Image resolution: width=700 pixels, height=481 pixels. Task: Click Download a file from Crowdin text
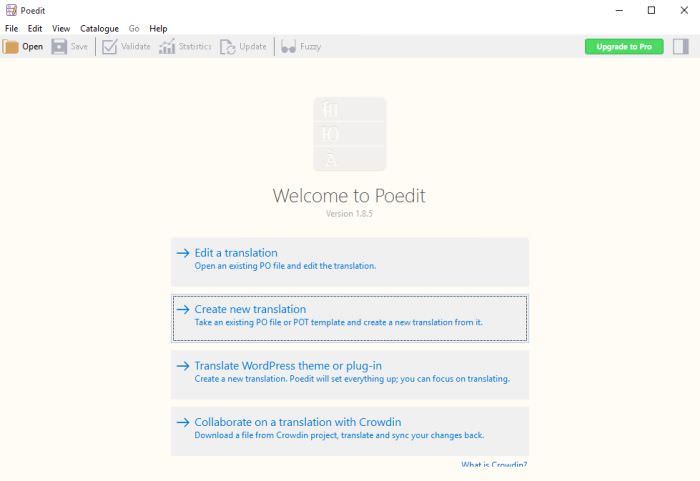[339, 435]
